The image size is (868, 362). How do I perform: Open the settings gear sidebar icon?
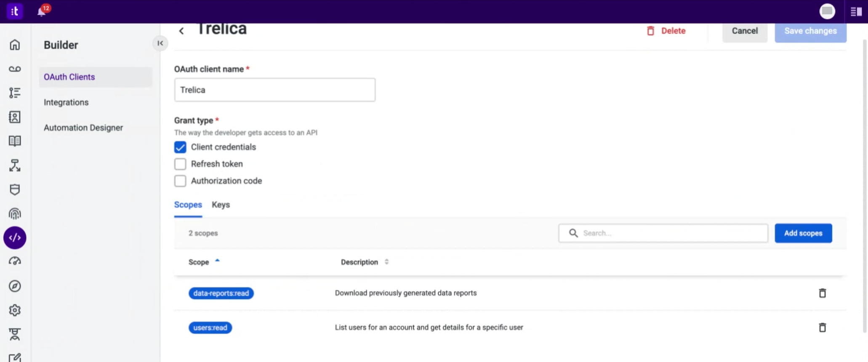coord(15,310)
